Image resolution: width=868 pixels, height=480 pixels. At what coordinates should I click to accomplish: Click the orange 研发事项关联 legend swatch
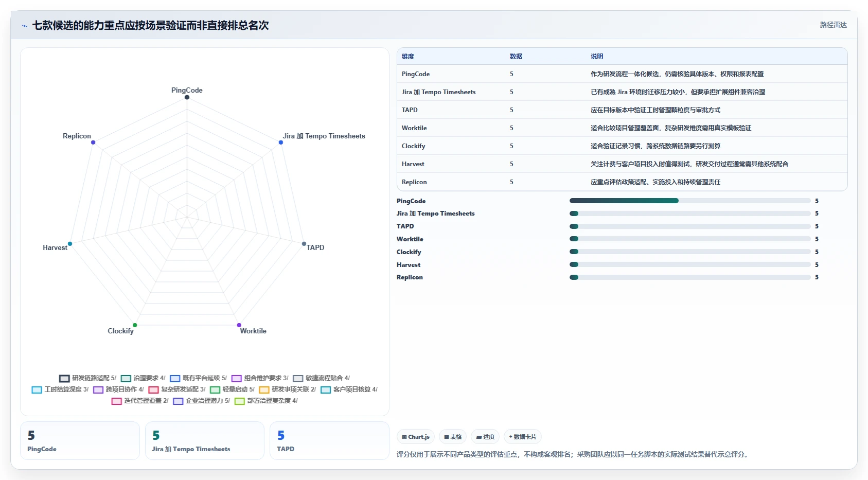pyautogui.click(x=264, y=390)
